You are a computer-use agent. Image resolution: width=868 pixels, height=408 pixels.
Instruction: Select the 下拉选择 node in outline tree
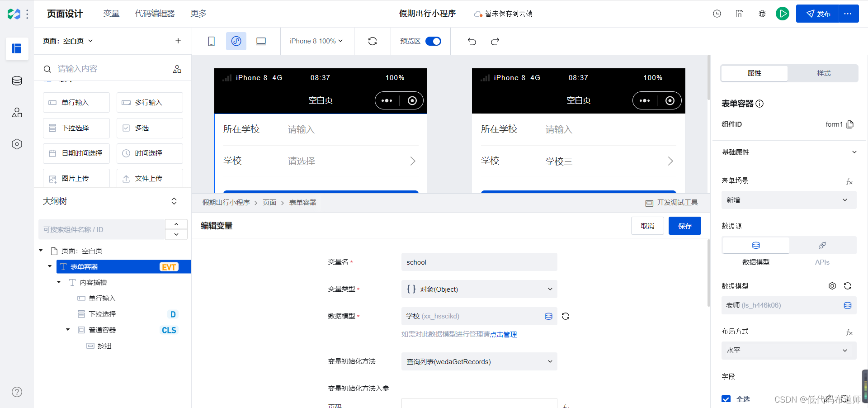[x=102, y=314]
